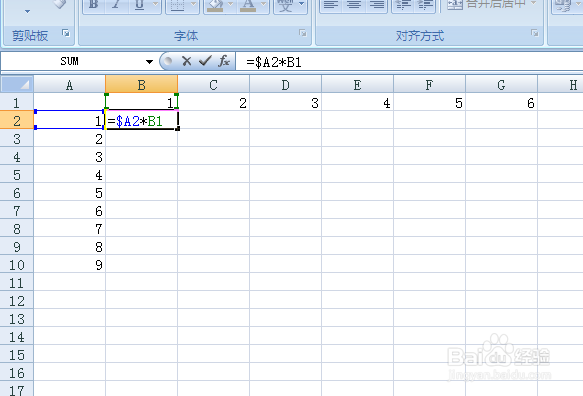The height and width of the screenshot is (396, 583).
Task: Select column F header
Action: 429,85
